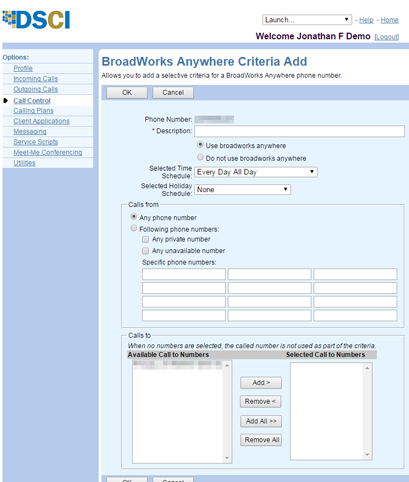Viewport: 409px width, 482px height.
Task: Click the Remove All button
Action: coord(261,440)
